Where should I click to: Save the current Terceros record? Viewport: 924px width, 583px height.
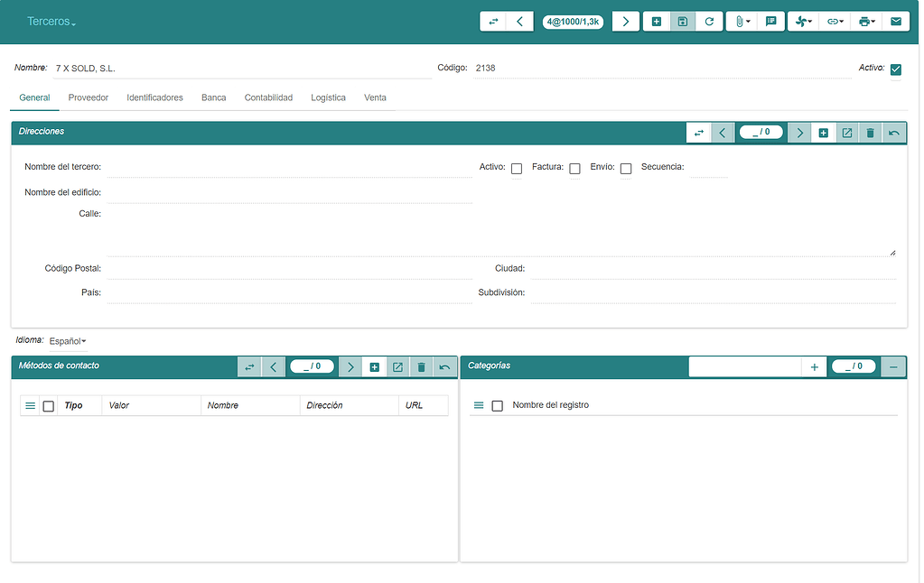point(679,20)
